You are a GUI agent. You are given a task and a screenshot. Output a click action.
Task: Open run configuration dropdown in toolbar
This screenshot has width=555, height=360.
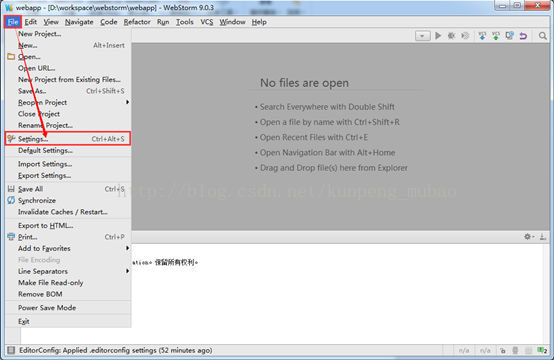pos(423,36)
